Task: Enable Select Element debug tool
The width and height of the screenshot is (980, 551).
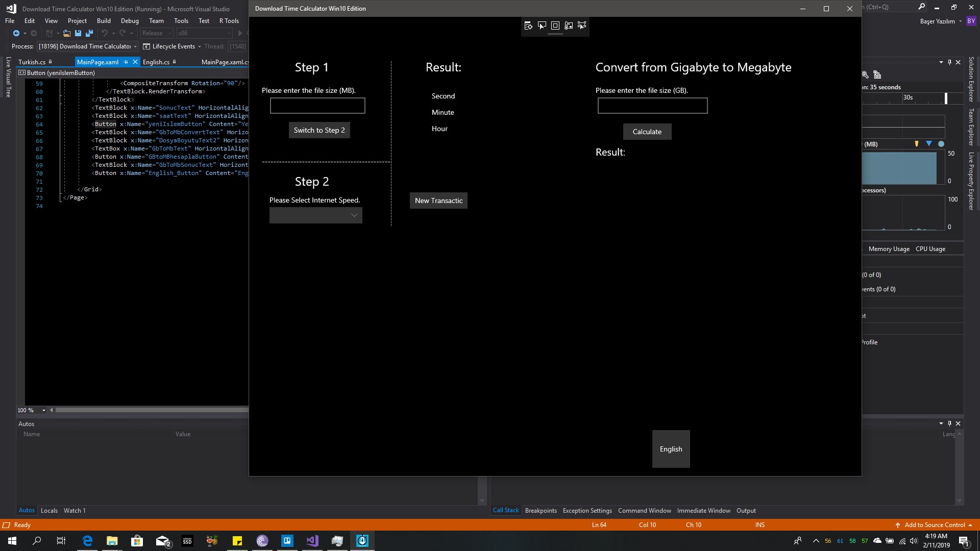Action: coord(542,26)
